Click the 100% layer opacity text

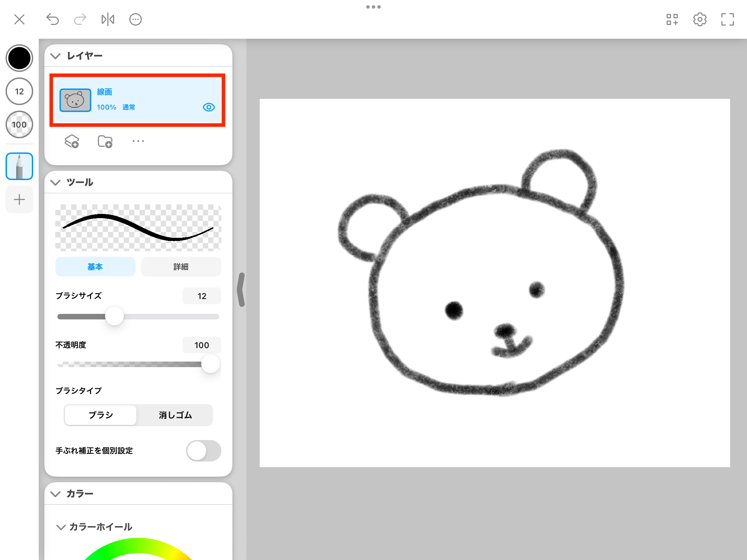[107, 107]
